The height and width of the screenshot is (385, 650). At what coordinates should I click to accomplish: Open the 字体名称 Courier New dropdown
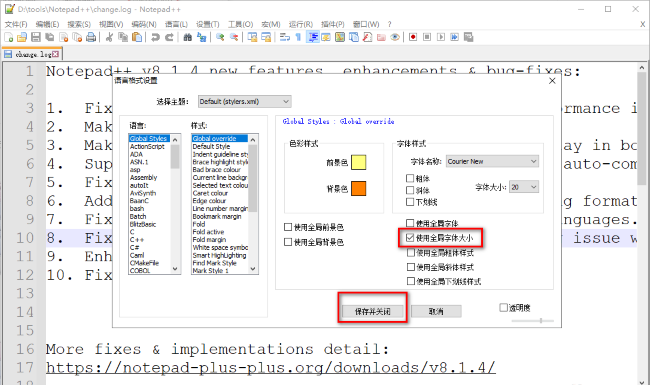click(492, 161)
